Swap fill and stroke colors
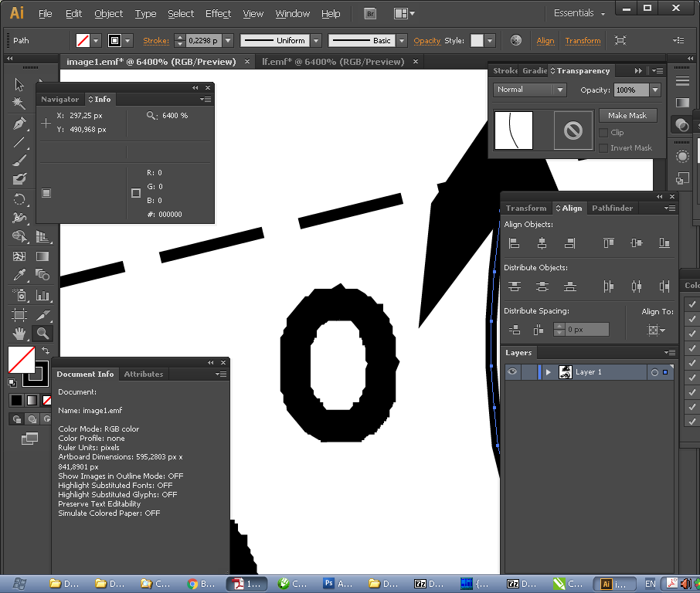The image size is (700, 593). [x=46, y=351]
